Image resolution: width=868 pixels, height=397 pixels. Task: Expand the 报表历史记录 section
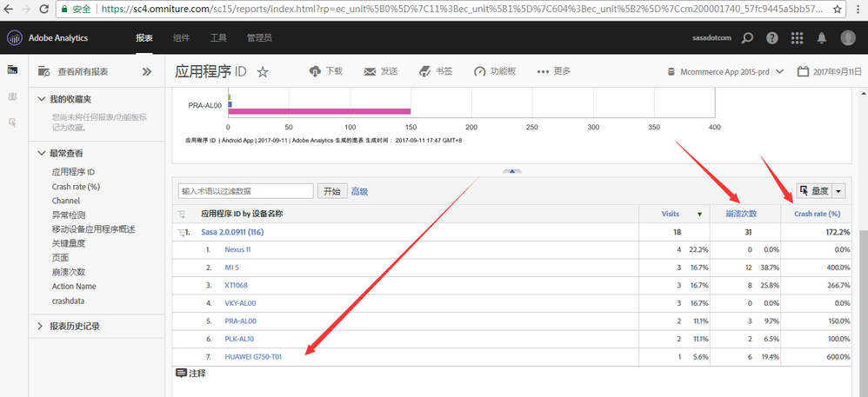(42, 327)
